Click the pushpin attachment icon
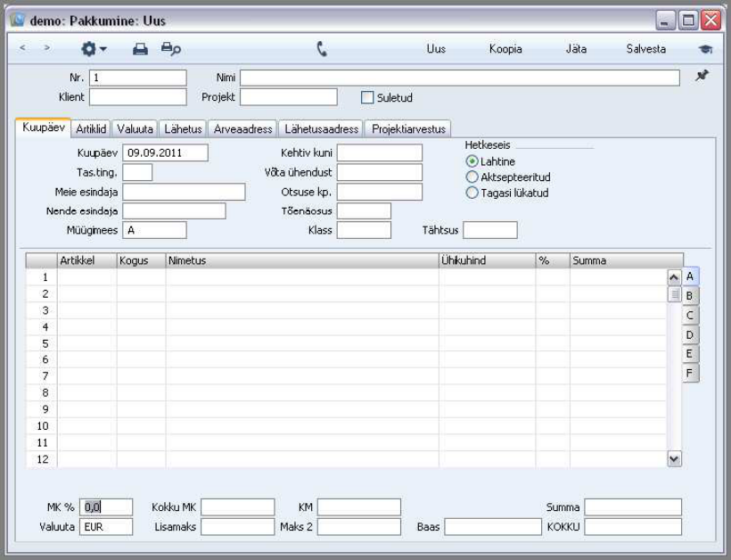 702,76
